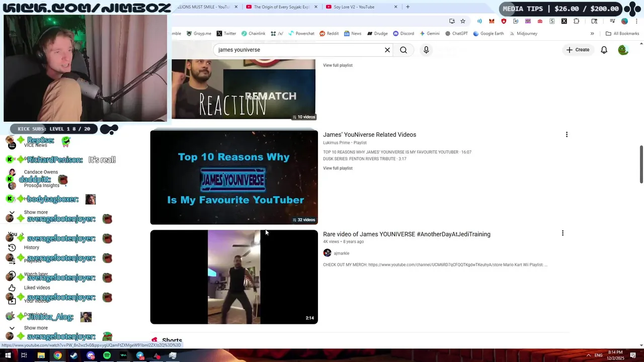
Task: Clear the search text with the X icon
Action: point(387,50)
